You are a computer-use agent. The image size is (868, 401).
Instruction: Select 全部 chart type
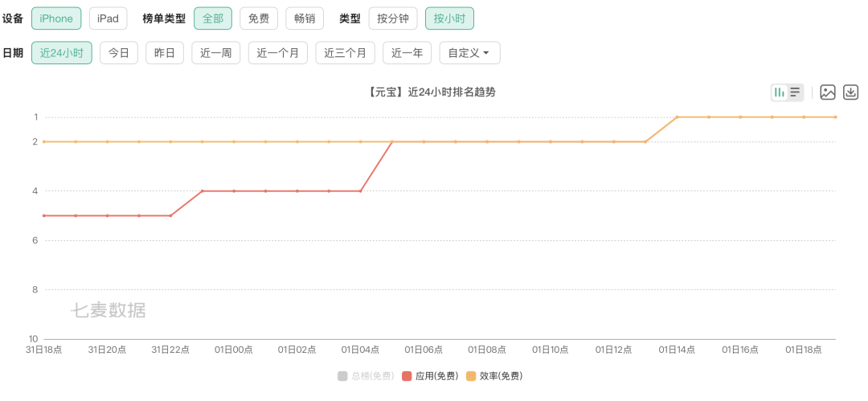[x=213, y=18]
